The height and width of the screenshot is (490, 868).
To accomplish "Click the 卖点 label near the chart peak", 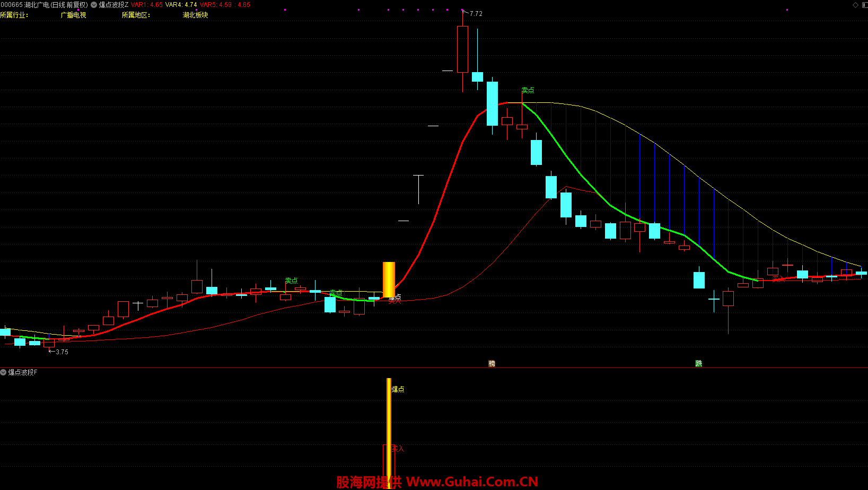I will point(528,90).
